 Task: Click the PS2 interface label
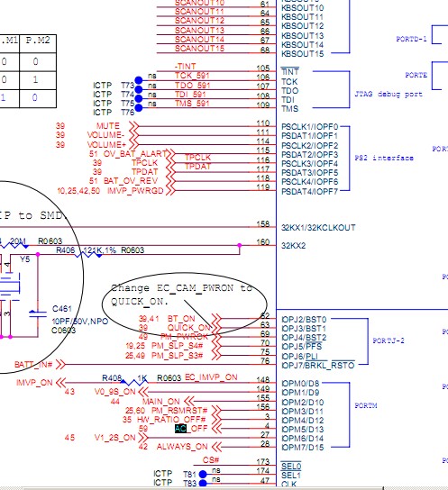coord(384,158)
